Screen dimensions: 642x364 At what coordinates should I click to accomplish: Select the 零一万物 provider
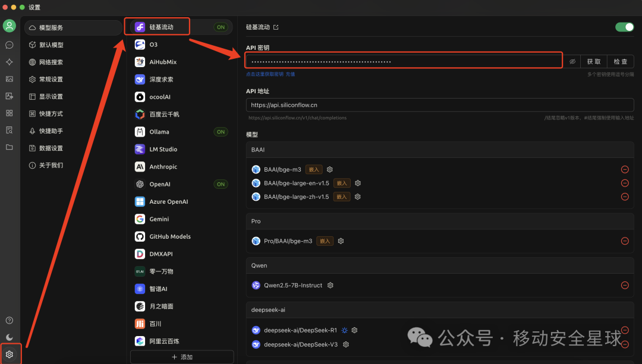[x=181, y=271]
